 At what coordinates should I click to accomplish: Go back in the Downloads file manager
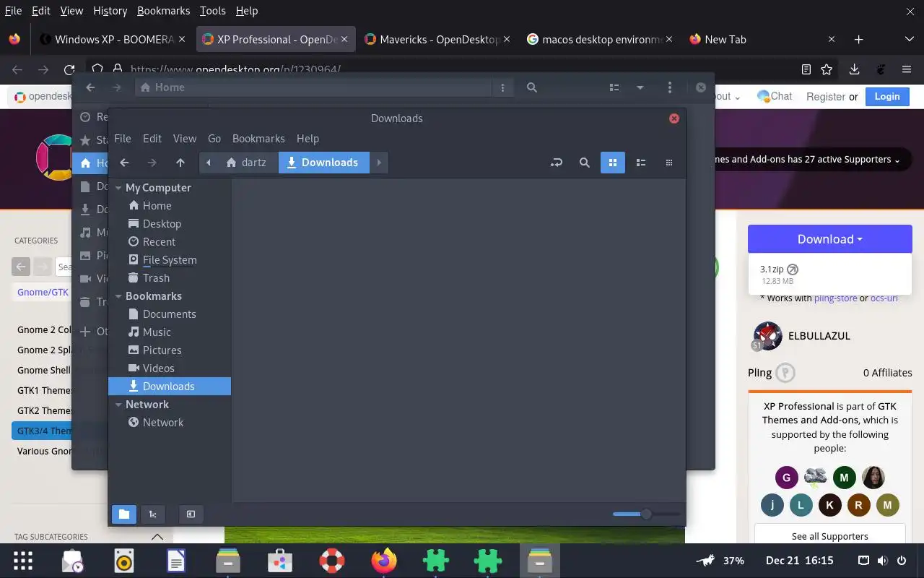click(x=124, y=163)
